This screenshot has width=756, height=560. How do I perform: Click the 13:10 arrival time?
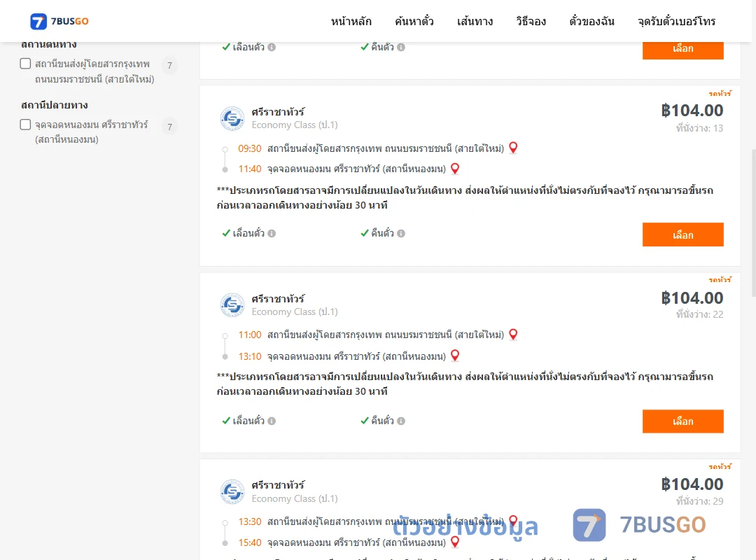[x=250, y=356]
